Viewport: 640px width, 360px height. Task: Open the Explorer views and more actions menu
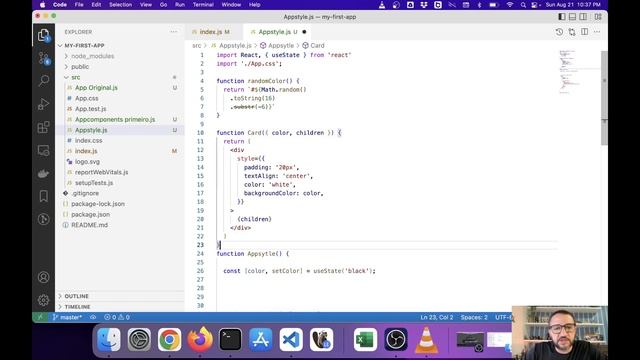pos(174,32)
